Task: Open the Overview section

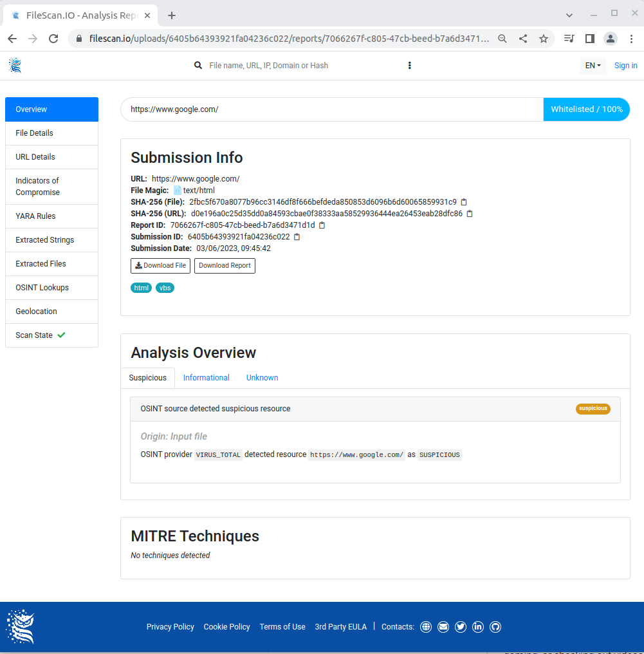Action: coord(51,109)
